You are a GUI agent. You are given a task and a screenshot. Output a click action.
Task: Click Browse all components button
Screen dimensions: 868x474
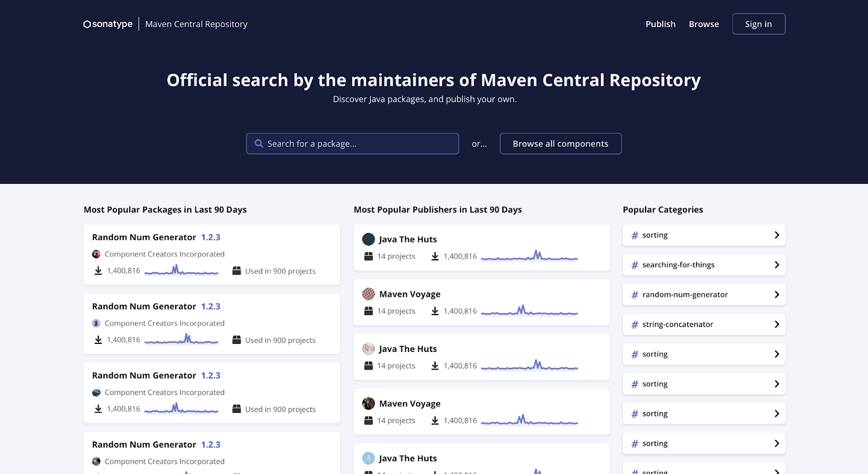click(x=560, y=144)
